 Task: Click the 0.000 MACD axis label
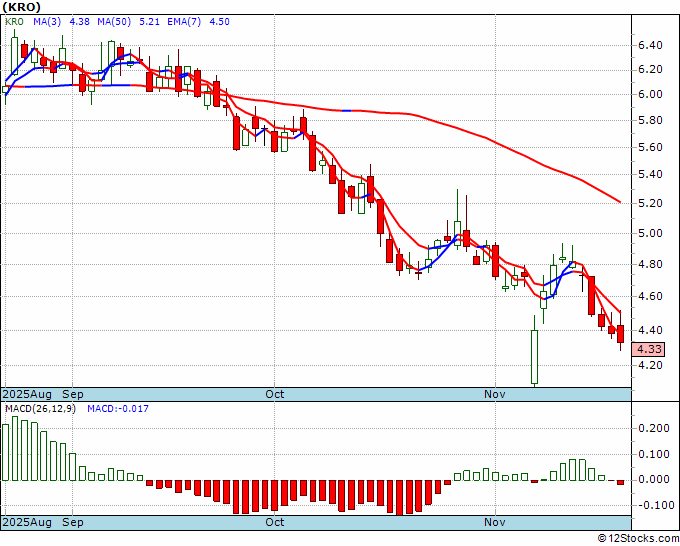pyautogui.click(x=654, y=480)
